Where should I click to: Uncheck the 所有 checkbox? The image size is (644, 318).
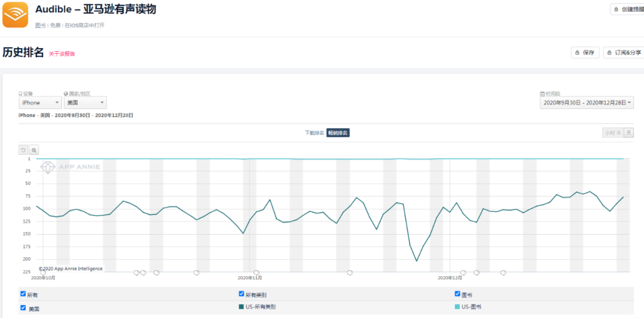pyautogui.click(x=23, y=294)
